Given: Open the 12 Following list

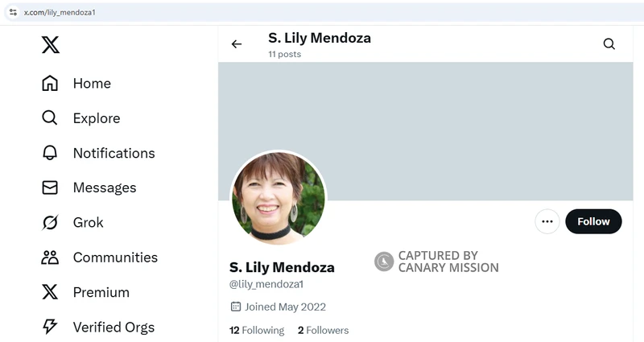Looking at the screenshot, I should (257, 330).
